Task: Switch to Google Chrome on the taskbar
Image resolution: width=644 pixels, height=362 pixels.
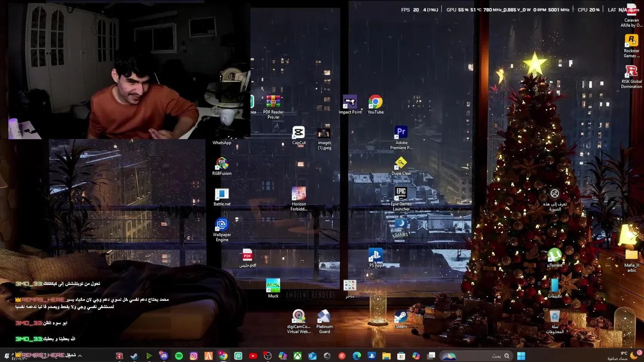Action: click(223, 356)
